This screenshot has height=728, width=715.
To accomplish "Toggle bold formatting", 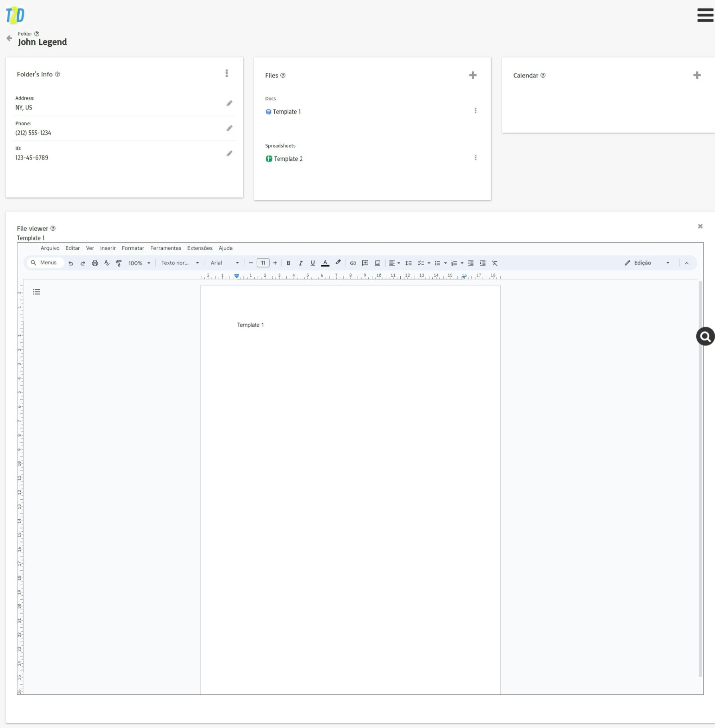I will point(288,263).
